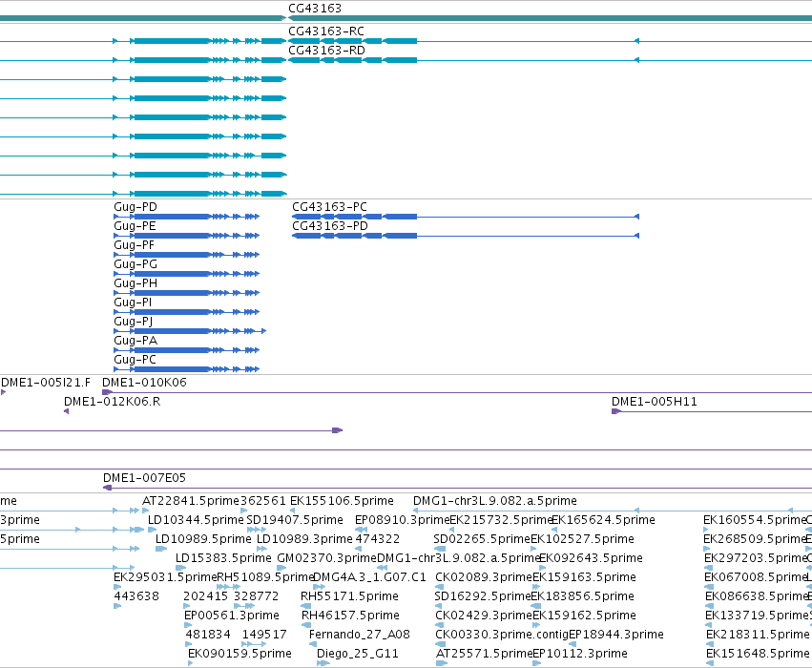The width and height of the screenshot is (812, 668).
Task: Click the 202415 EST label
Action: 205,596
